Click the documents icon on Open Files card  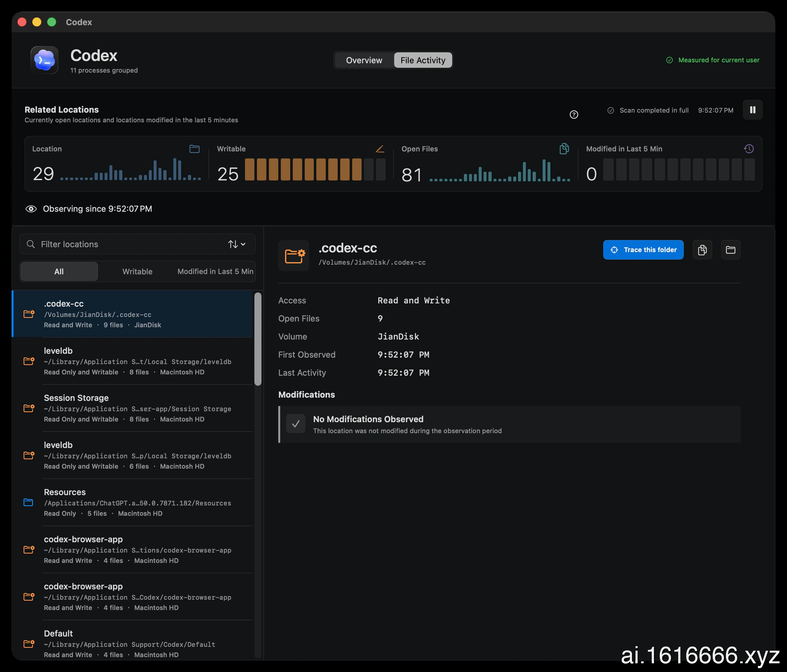point(564,148)
